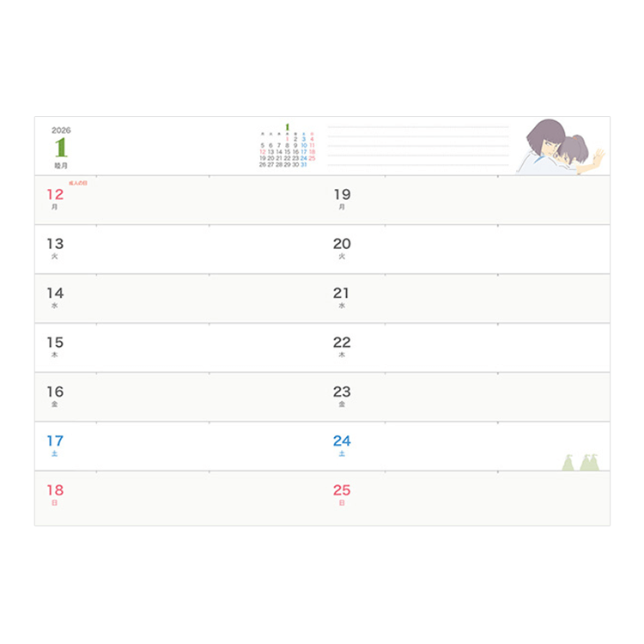Select Friday the 16th
Viewport: 644px width, 644px height.
pyautogui.click(x=55, y=392)
